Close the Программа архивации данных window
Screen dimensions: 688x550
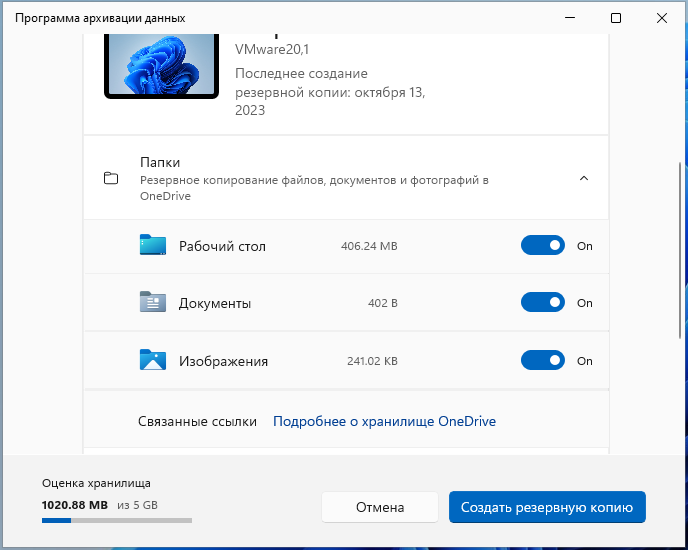click(x=662, y=18)
